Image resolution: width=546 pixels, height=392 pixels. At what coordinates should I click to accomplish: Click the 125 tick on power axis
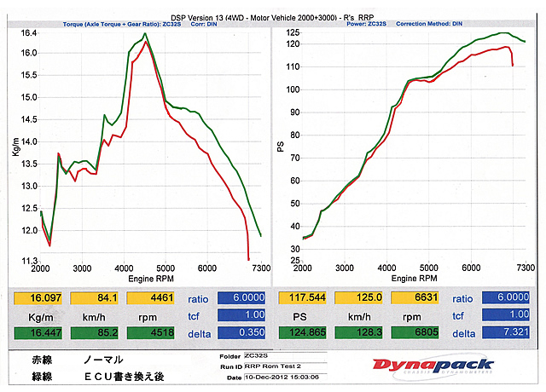(293, 32)
